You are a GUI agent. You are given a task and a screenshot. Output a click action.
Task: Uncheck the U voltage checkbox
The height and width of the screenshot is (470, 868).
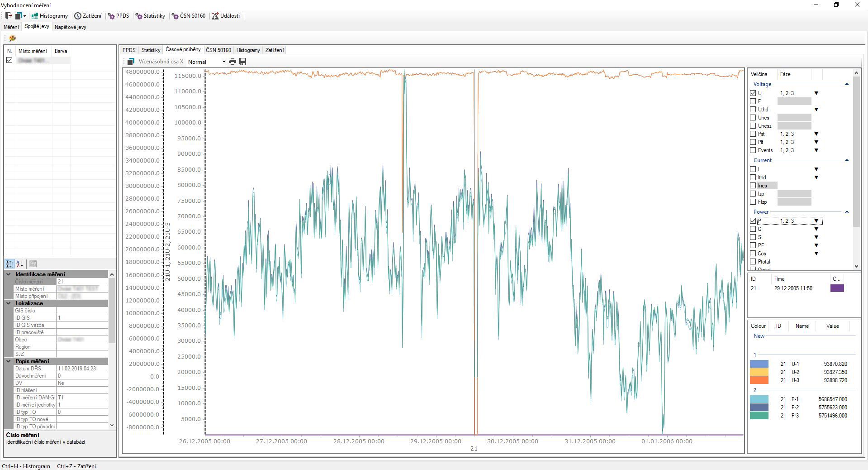click(x=753, y=93)
